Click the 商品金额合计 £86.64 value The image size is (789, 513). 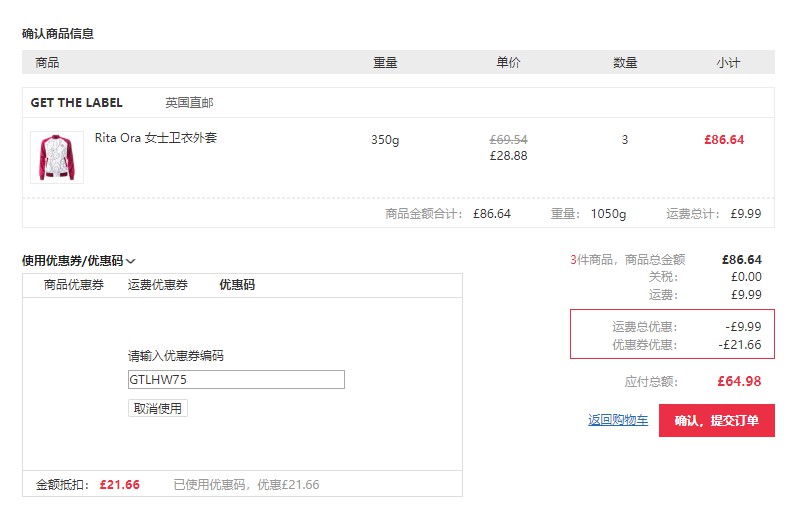(492, 214)
